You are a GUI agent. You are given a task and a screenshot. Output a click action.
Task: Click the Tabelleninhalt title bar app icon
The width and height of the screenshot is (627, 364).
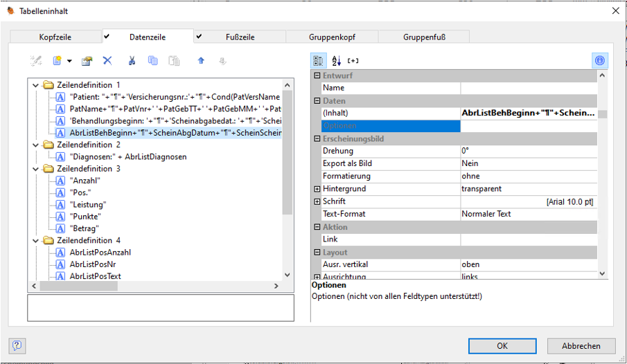pos(11,11)
